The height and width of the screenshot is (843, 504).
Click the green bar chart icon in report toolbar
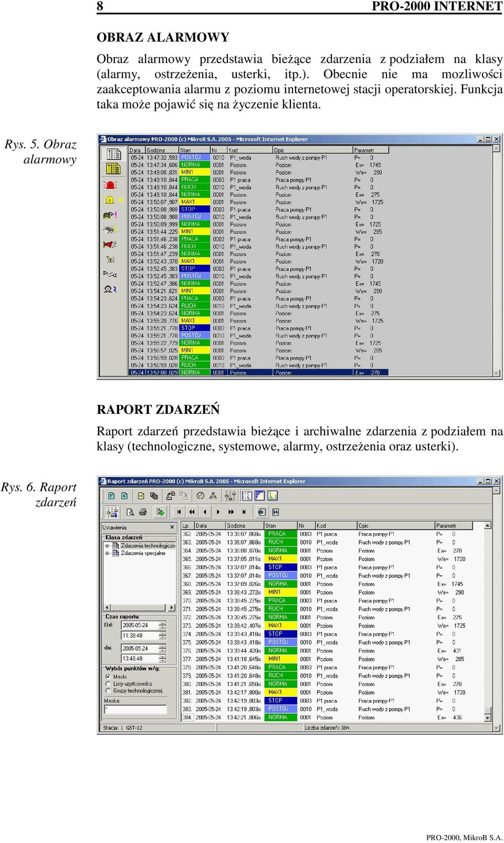(272, 495)
